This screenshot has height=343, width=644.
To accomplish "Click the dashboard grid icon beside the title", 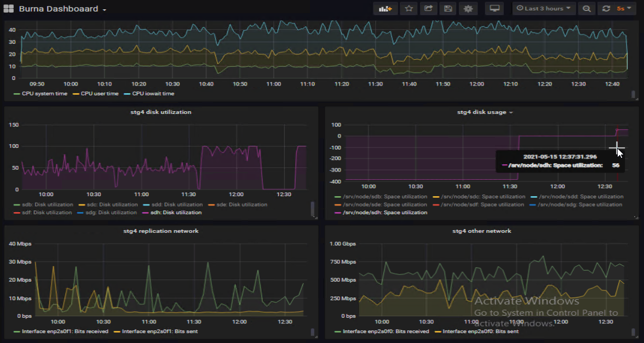I will [x=8, y=9].
